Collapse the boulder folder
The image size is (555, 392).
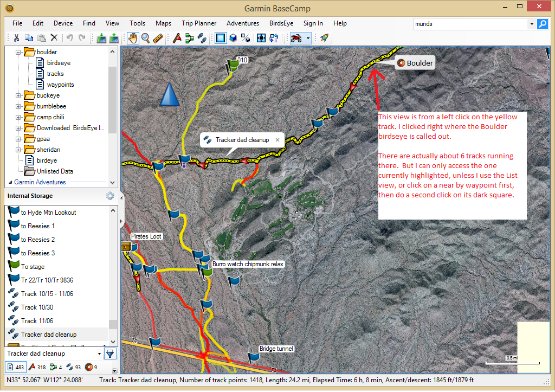[18, 52]
